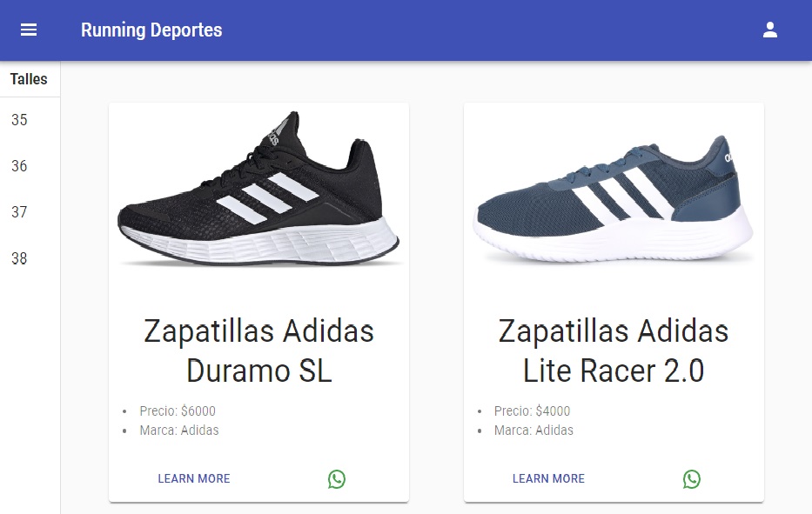Screen dimensions: 812x514
Task: Select size 35 in the sidebar
Action: pos(19,120)
